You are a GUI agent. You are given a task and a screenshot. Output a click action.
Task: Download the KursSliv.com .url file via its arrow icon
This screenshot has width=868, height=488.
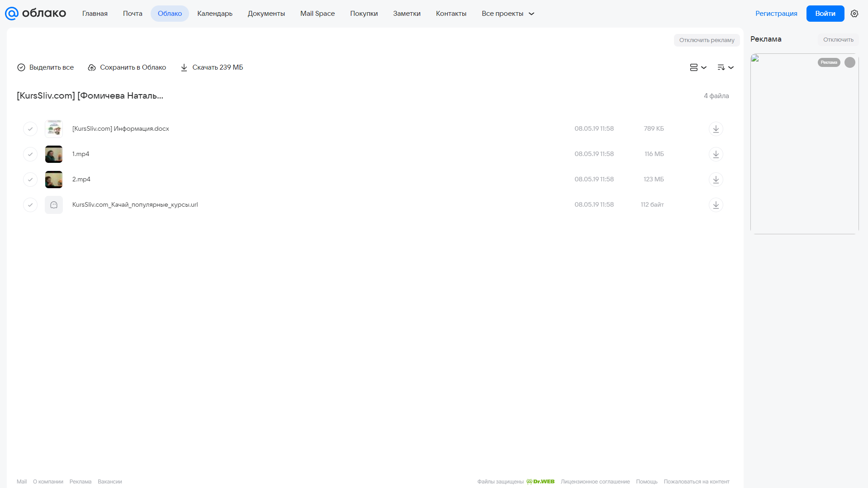point(716,205)
